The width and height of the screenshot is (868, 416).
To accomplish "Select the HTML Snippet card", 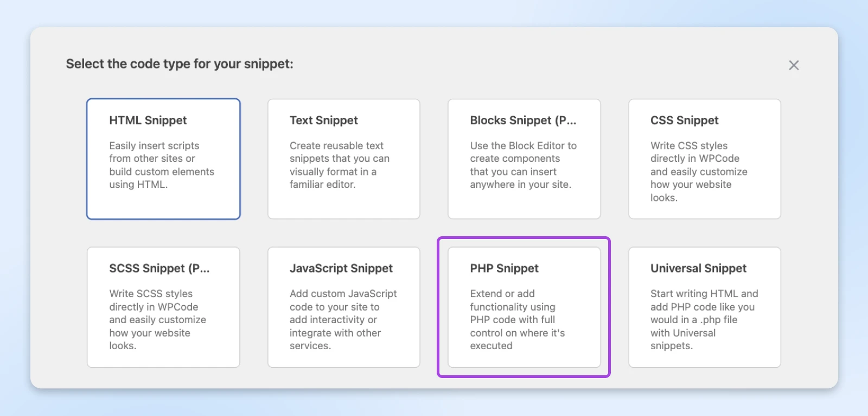I will (163, 159).
